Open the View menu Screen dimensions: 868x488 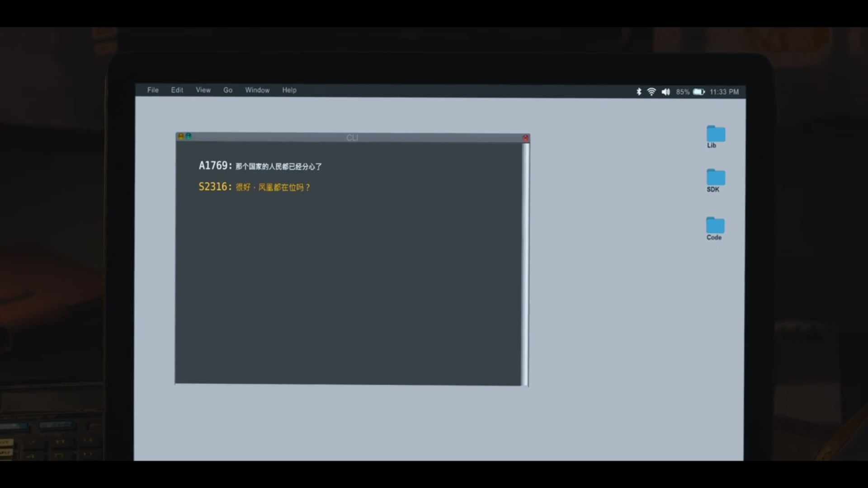[203, 90]
